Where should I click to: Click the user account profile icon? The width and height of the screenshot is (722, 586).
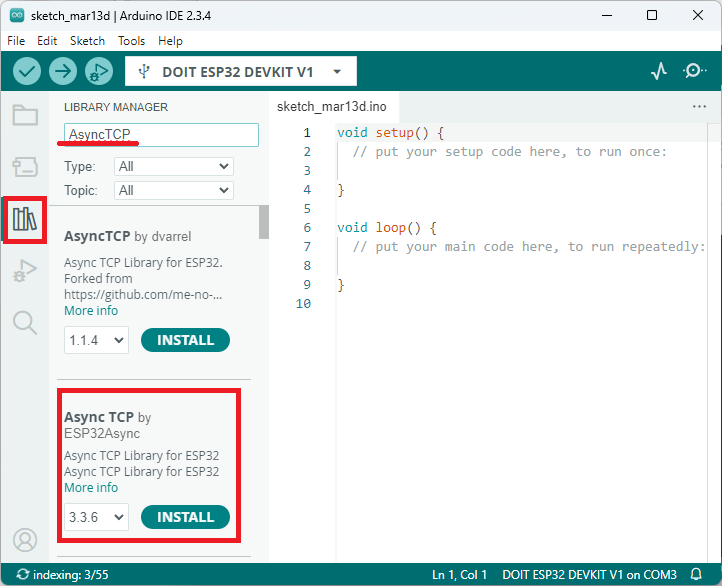click(x=25, y=539)
